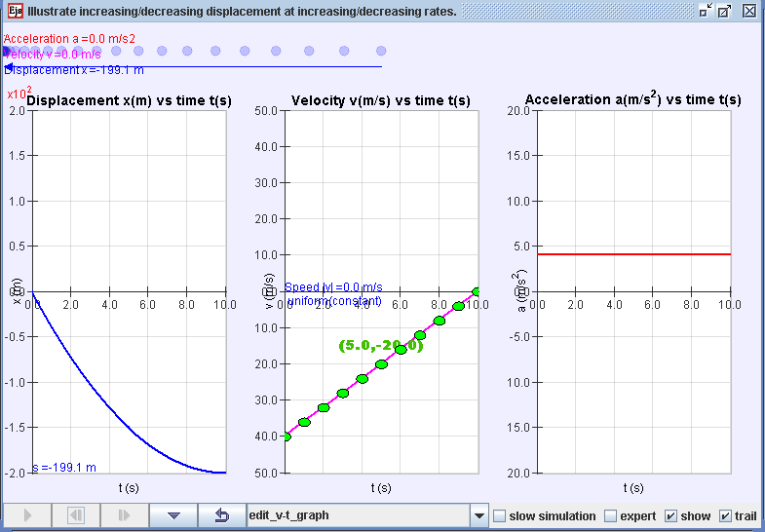The height and width of the screenshot is (532, 765).
Task: Click the Ejs icon in title bar
Action: point(15,11)
